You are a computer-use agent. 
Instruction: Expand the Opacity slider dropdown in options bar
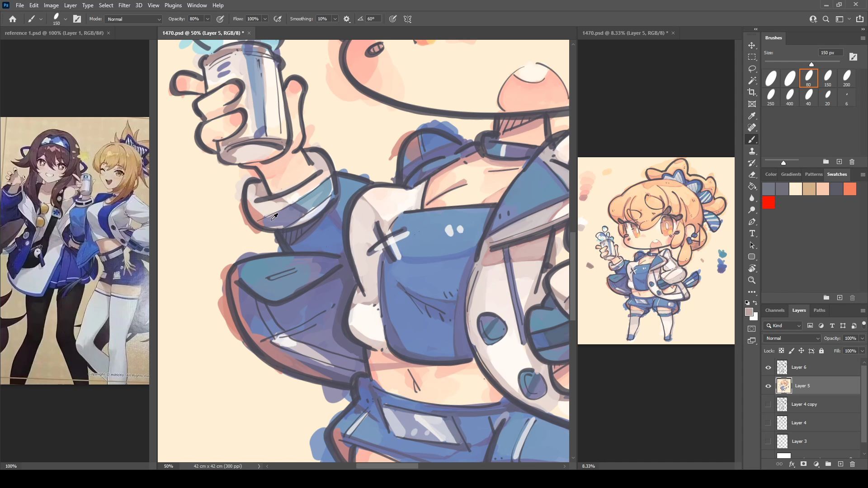208,19
